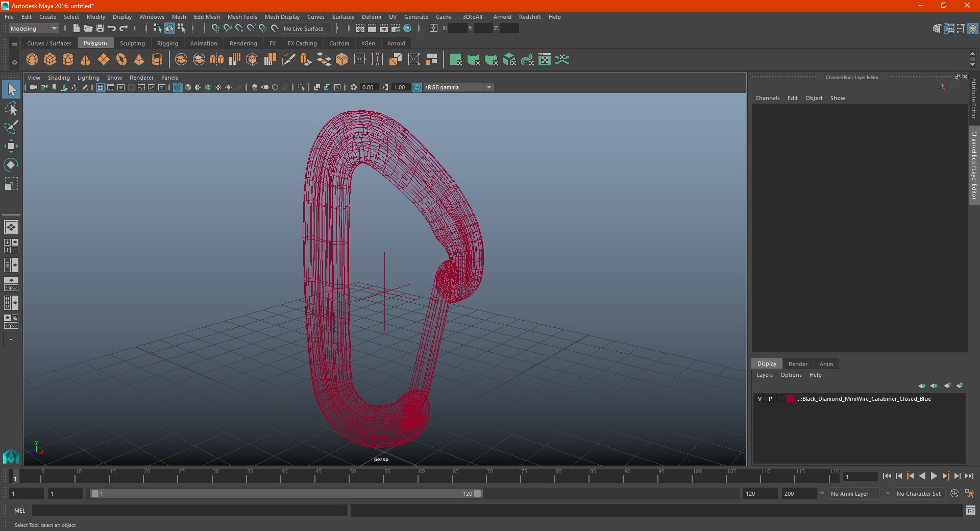980x531 pixels.
Task: Open grease pencil tool in panel toolbar
Action: (x=85, y=87)
